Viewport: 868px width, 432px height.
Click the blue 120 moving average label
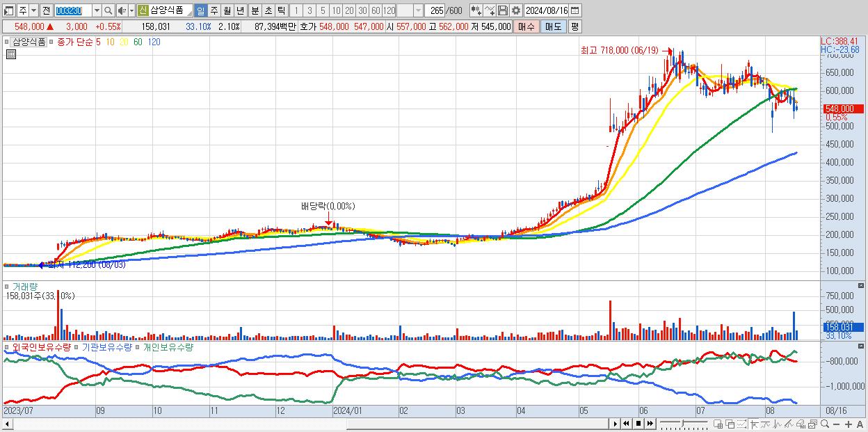tap(154, 42)
